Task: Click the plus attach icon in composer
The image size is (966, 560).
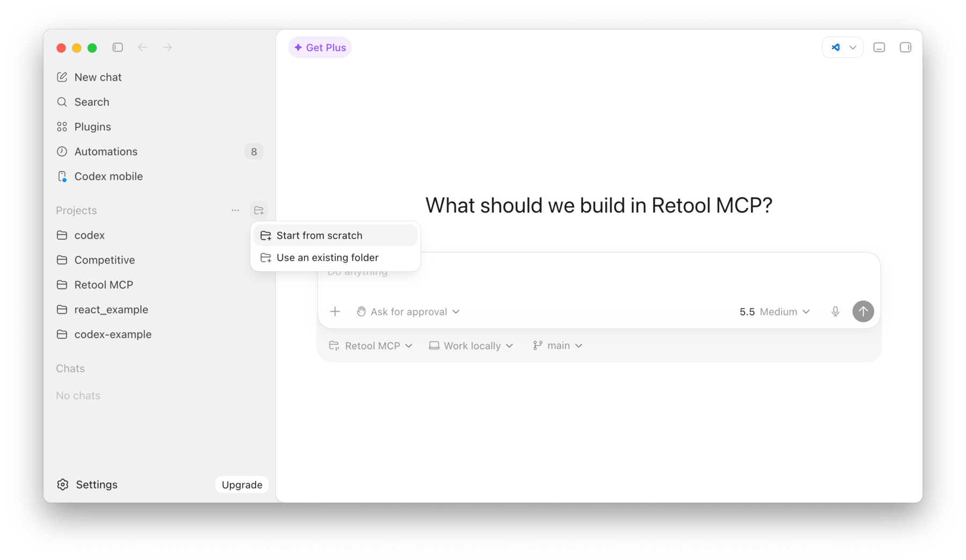Action: click(x=335, y=312)
